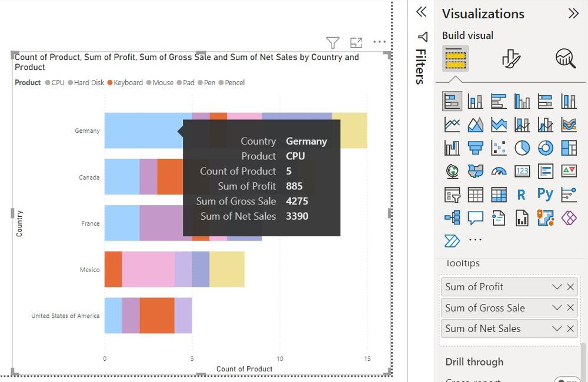588x382 pixels.
Task: Select the stacked column chart visual
Action: [475, 102]
